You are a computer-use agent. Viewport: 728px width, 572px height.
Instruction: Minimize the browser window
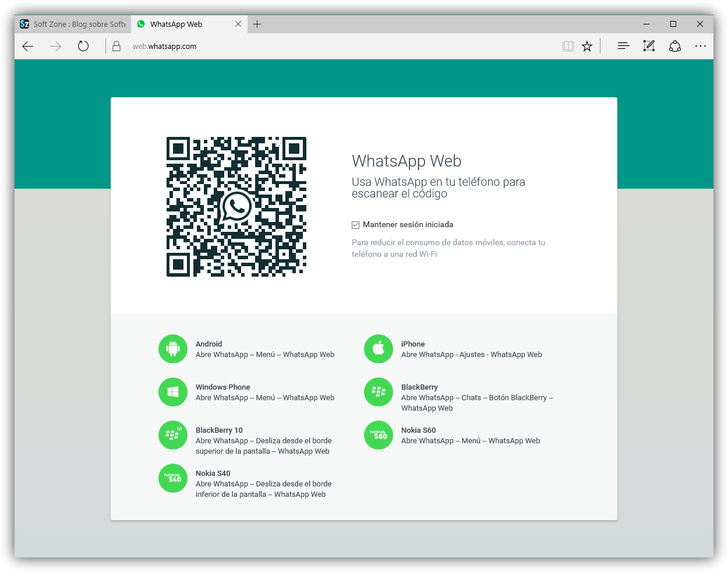click(x=646, y=24)
